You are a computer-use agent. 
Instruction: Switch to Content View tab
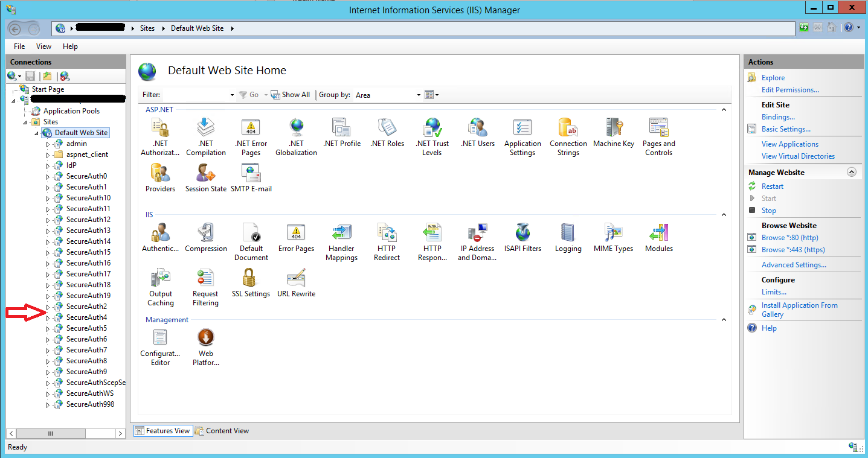[x=222, y=431]
